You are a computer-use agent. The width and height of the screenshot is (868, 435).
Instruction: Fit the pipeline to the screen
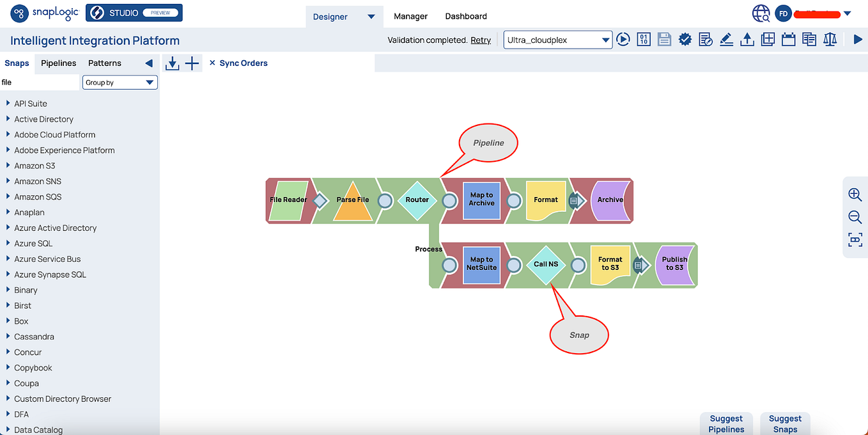[855, 240]
